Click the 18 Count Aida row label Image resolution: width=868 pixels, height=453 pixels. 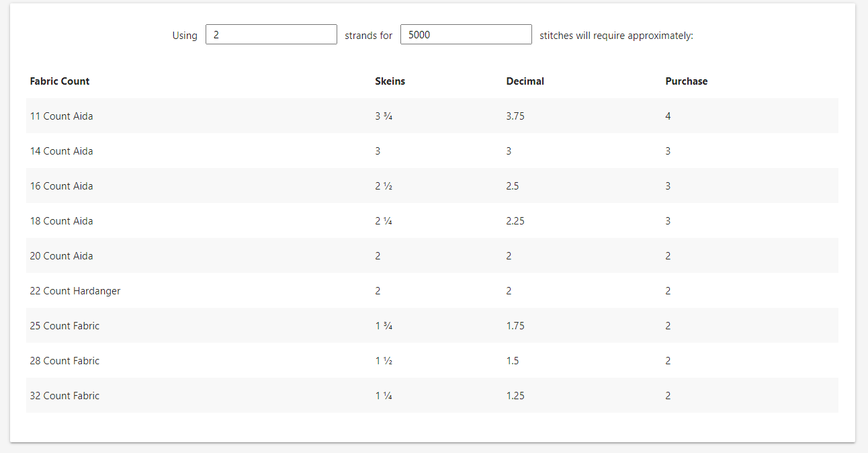(x=61, y=220)
